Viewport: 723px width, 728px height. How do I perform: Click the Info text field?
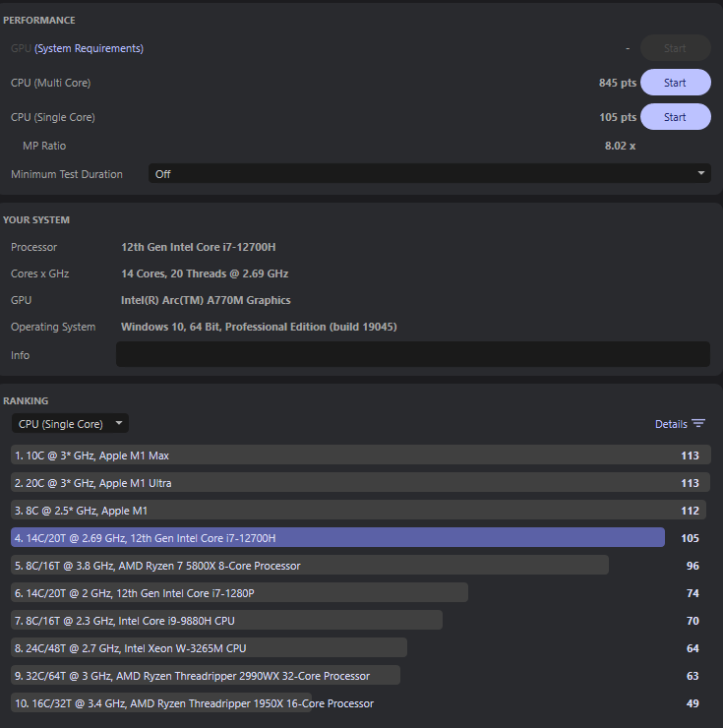click(413, 355)
